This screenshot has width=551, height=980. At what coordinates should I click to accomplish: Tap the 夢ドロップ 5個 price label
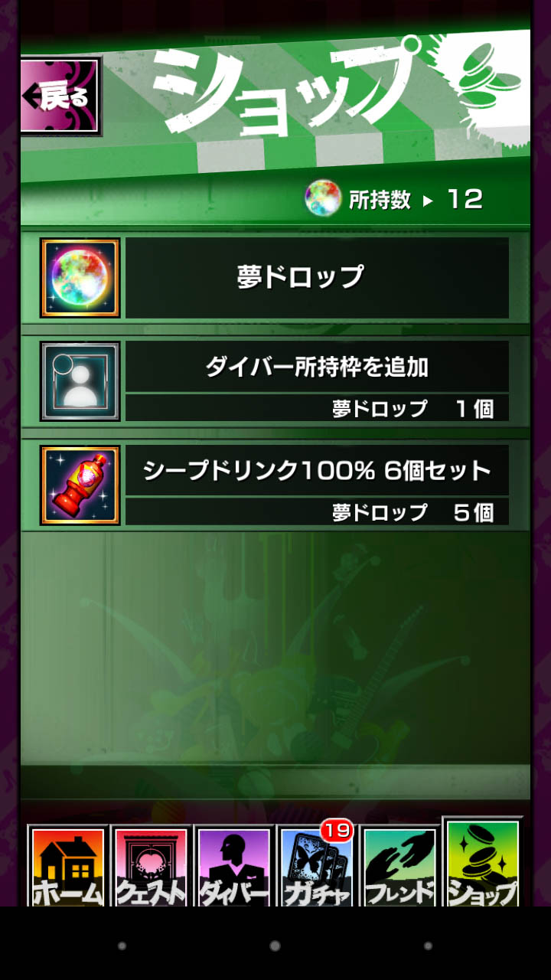412,512
